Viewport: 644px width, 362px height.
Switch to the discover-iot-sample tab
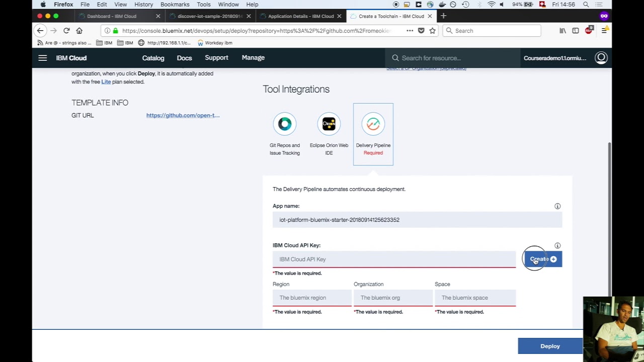point(209,16)
